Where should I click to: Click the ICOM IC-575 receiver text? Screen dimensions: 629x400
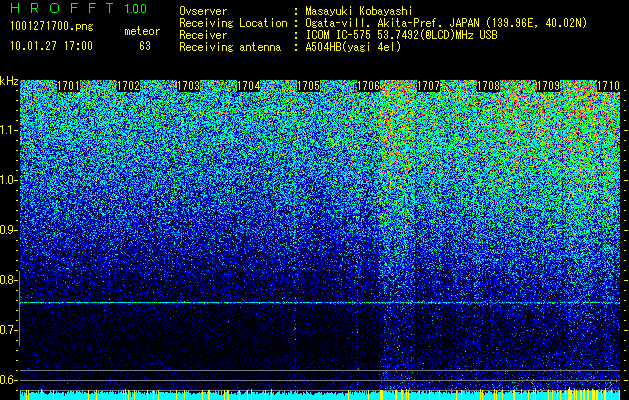(x=401, y=35)
